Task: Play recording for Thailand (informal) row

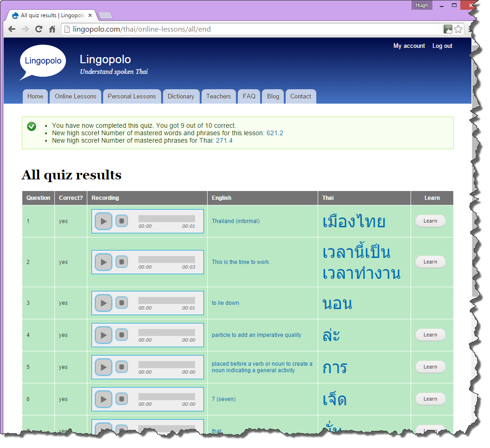Action: (x=104, y=221)
